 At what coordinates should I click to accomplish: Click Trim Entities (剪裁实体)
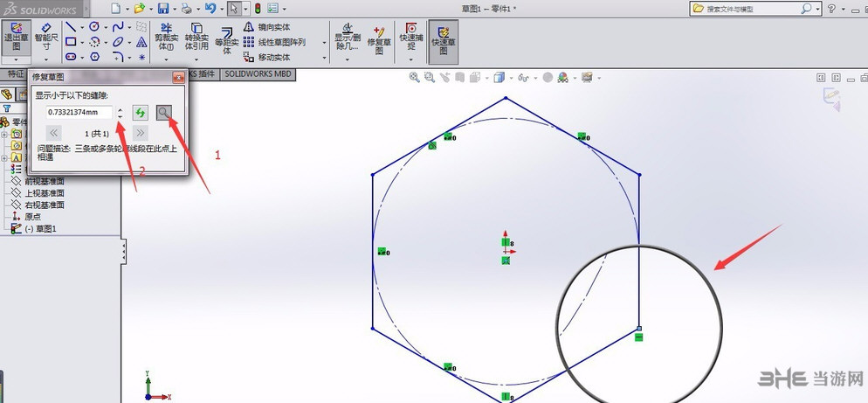[165, 37]
